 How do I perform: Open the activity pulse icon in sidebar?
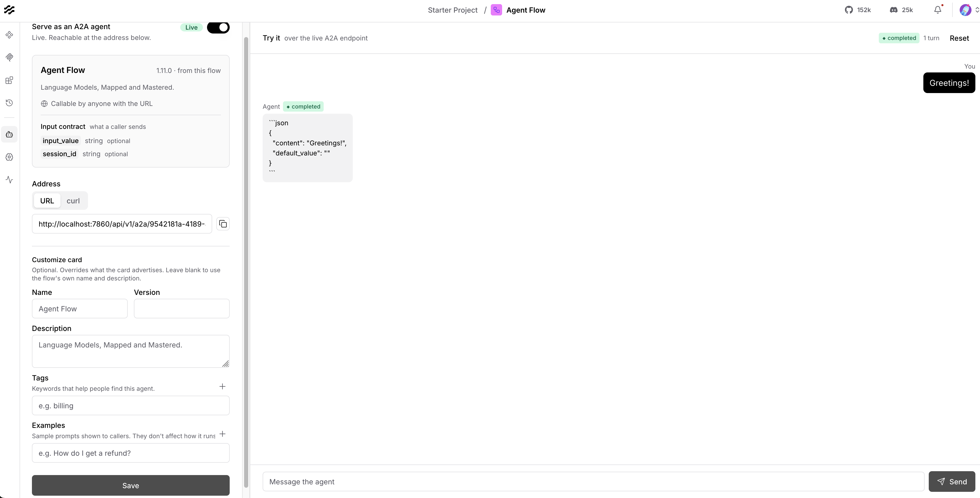10,180
